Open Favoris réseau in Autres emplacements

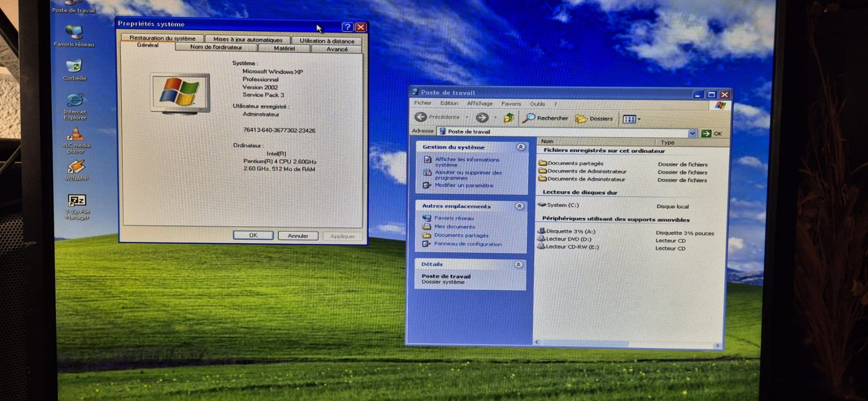pyautogui.click(x=454, y=218)
